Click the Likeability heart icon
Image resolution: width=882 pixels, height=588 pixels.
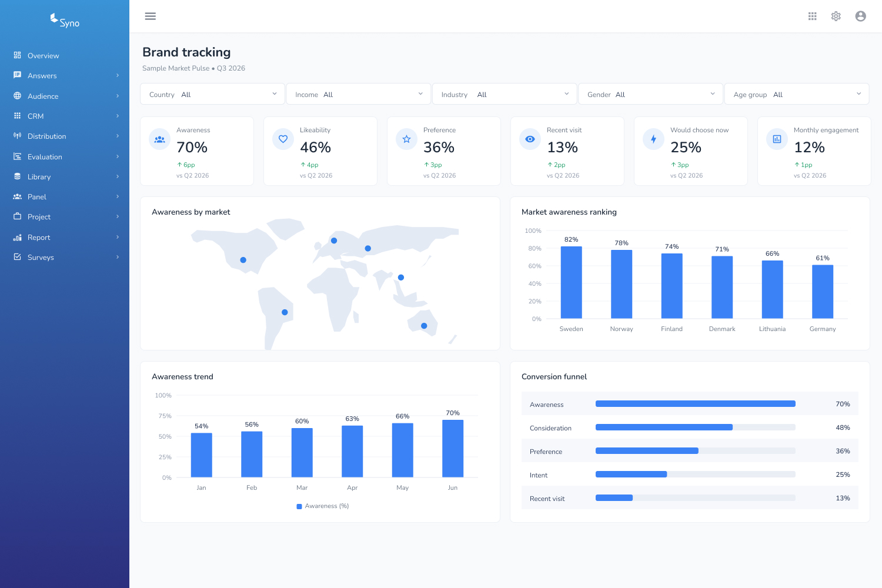[x=283, y=139]
